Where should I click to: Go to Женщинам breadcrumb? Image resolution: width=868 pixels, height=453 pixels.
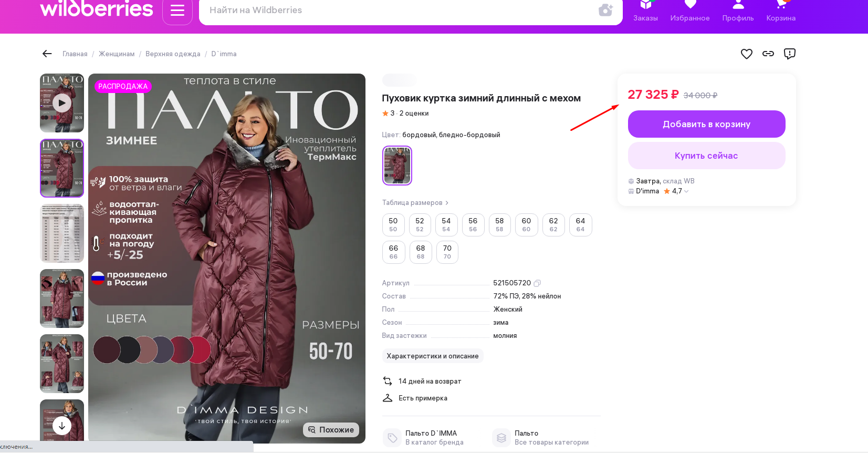tap(117, 54)
